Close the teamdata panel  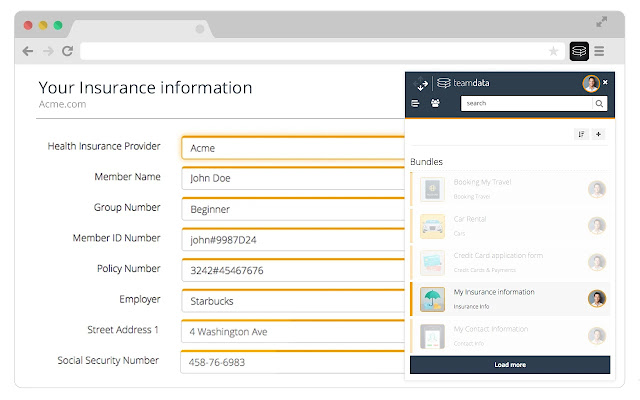(x=605, y=82)
